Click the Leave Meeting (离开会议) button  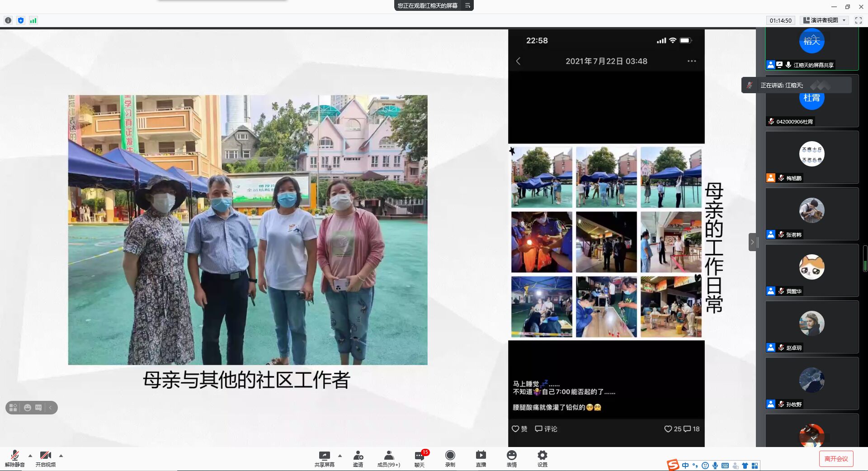[x=836, y=459]
